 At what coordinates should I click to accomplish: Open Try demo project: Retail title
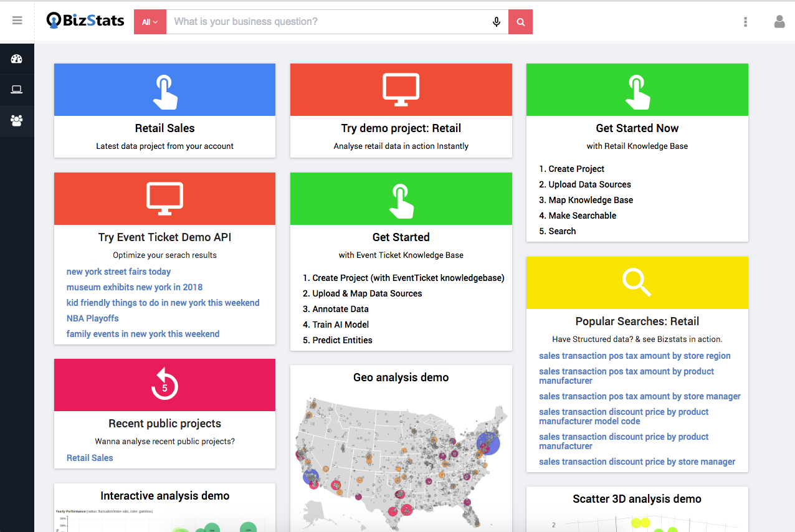tap(401, 128)
